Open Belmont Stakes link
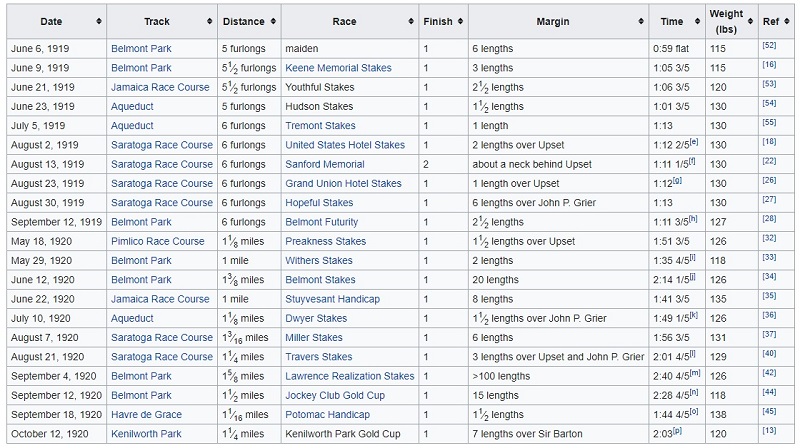 (320, 280)
